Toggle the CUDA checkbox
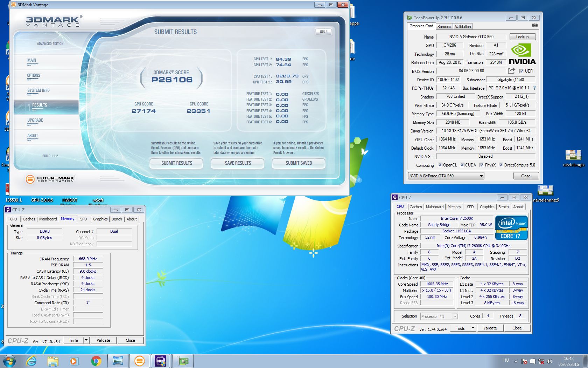588x368 pixels. pos(462,165)
